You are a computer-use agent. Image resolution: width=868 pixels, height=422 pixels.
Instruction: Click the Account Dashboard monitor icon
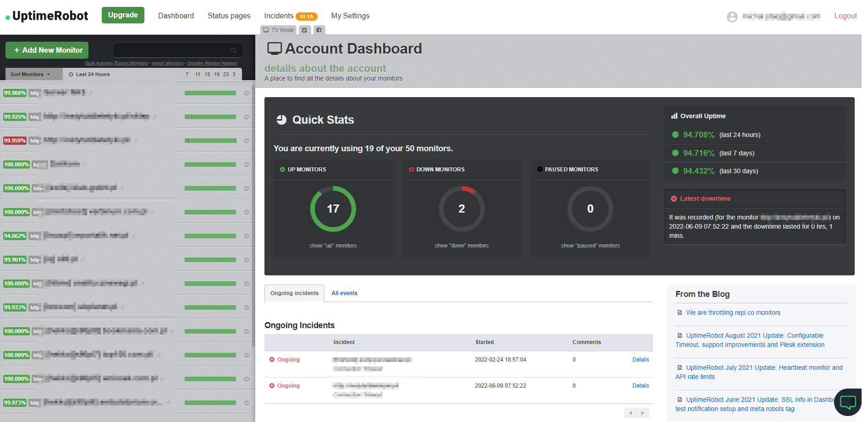pyautogui.click(x=275, y=49)
